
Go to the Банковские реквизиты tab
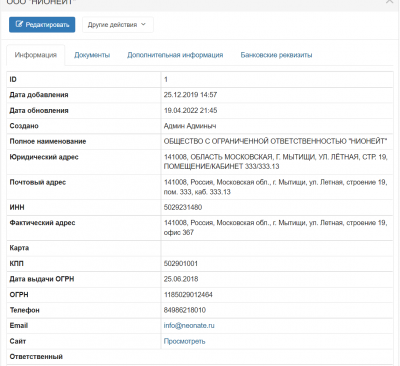[x=276, y=55]
